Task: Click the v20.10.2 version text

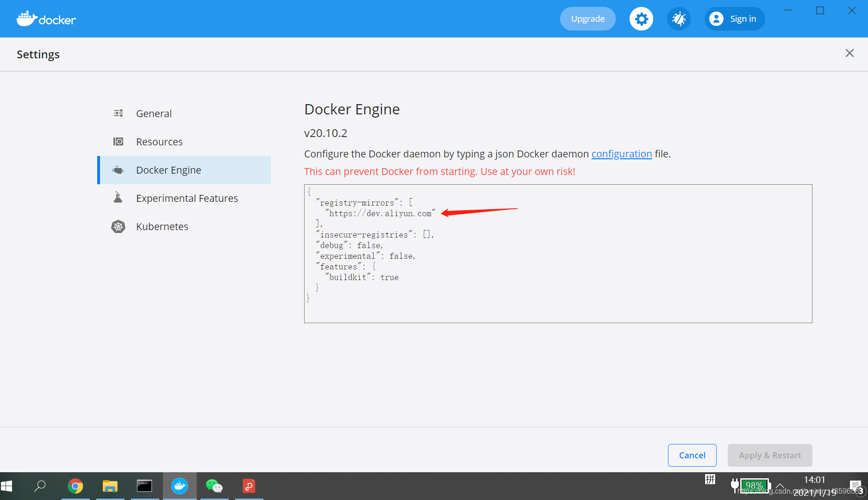Action: pos(325,133)
